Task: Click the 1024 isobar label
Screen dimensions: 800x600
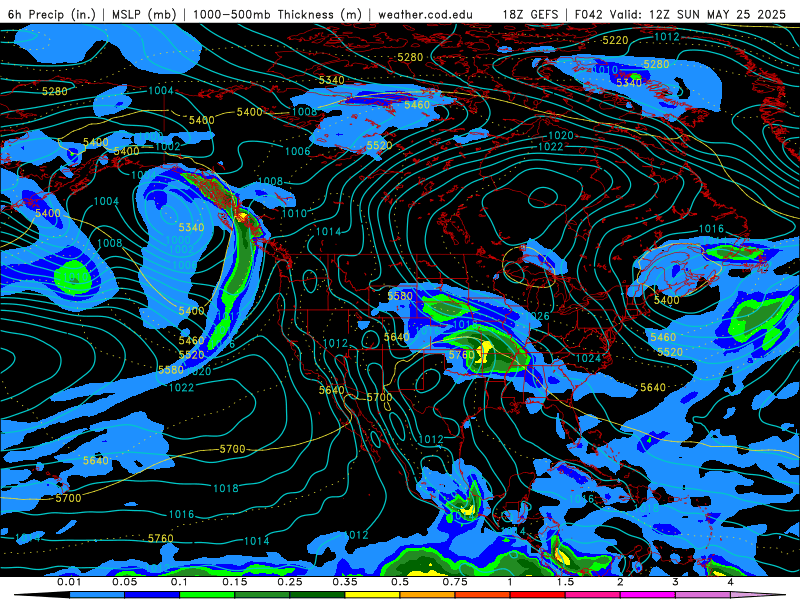Action: coord(588,358)
